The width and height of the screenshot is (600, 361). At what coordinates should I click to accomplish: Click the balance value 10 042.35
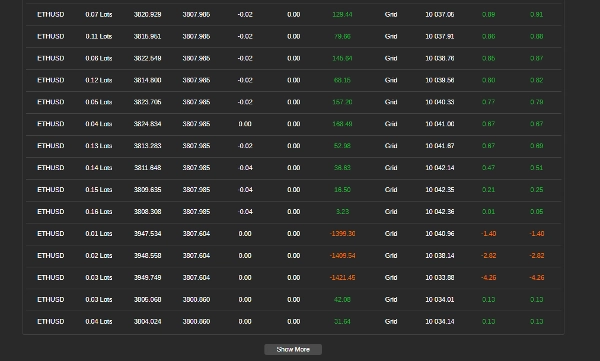440,189
